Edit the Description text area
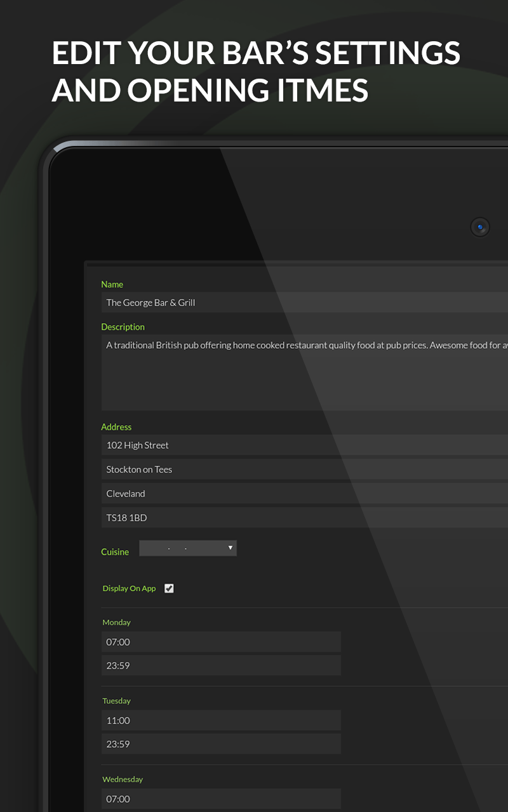 (x=305, y=372)
